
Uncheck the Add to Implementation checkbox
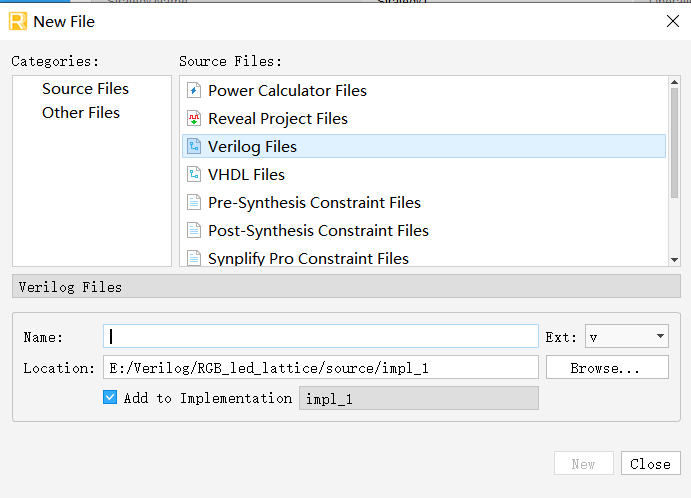click(110, 398)
